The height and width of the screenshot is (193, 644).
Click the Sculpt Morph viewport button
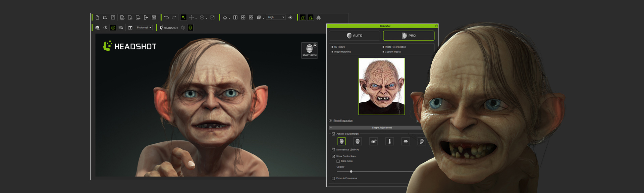click(x=310, y=50)
